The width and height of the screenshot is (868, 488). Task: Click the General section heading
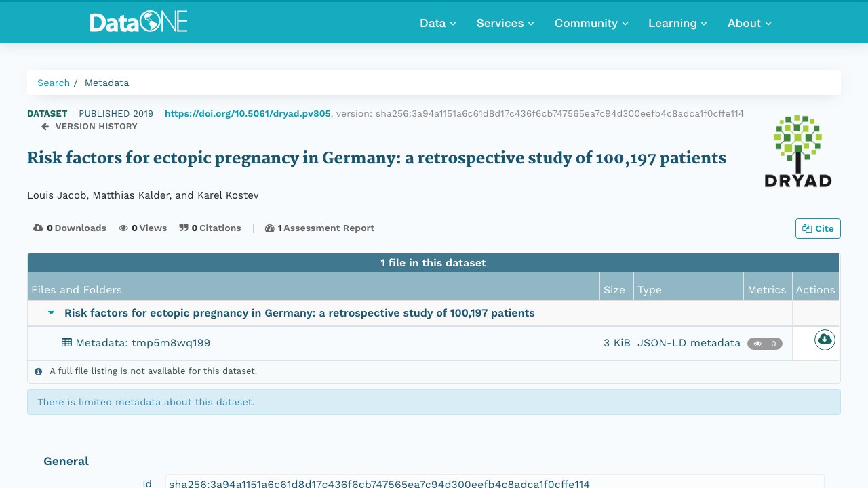[66, 461]
